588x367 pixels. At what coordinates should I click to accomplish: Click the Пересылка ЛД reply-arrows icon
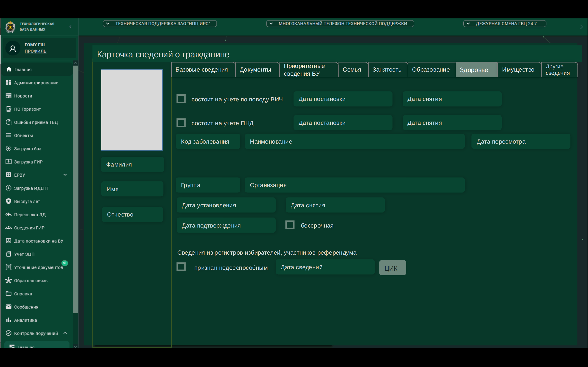click(9, 214)
